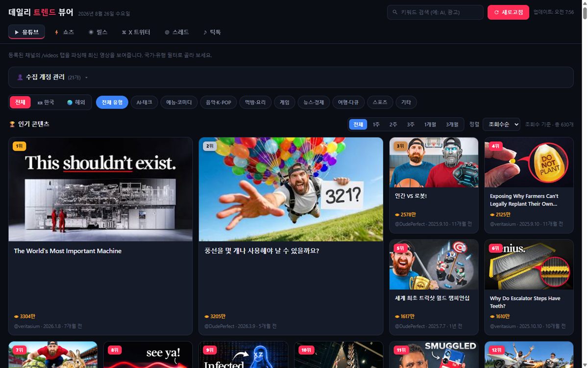The image size is (588, 368).
Task: Open the 쇼츠 tab with lightning icon
Action: pos(64,32)
